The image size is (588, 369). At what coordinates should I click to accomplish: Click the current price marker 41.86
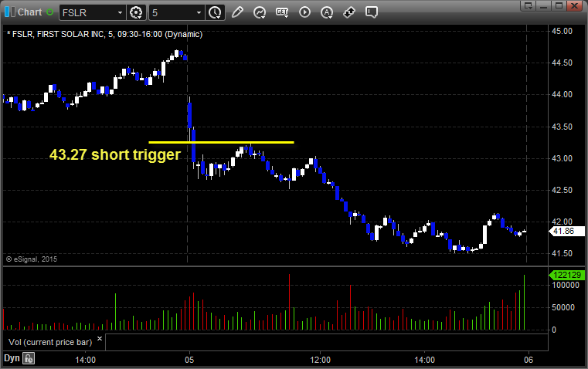(x=566, y=231)
